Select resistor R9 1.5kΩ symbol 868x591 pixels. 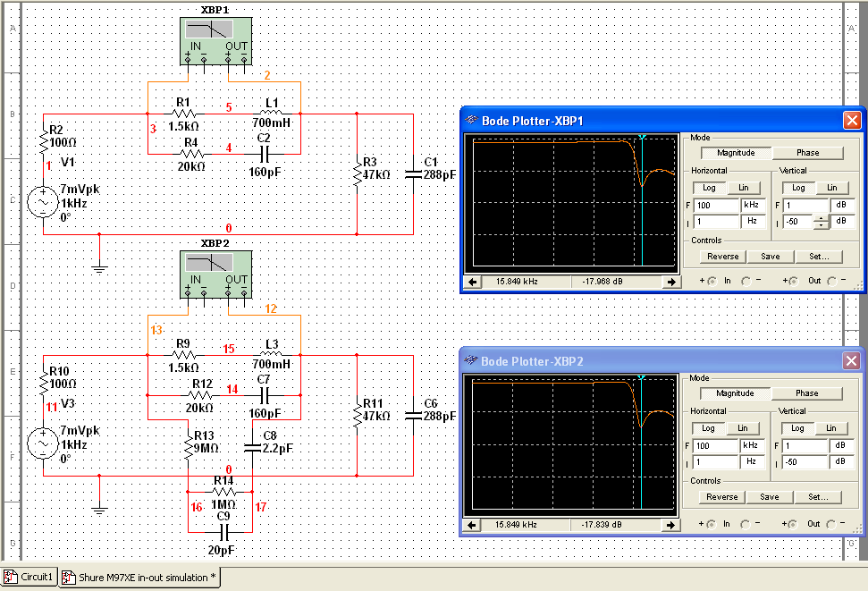click(x=184, y=355)
